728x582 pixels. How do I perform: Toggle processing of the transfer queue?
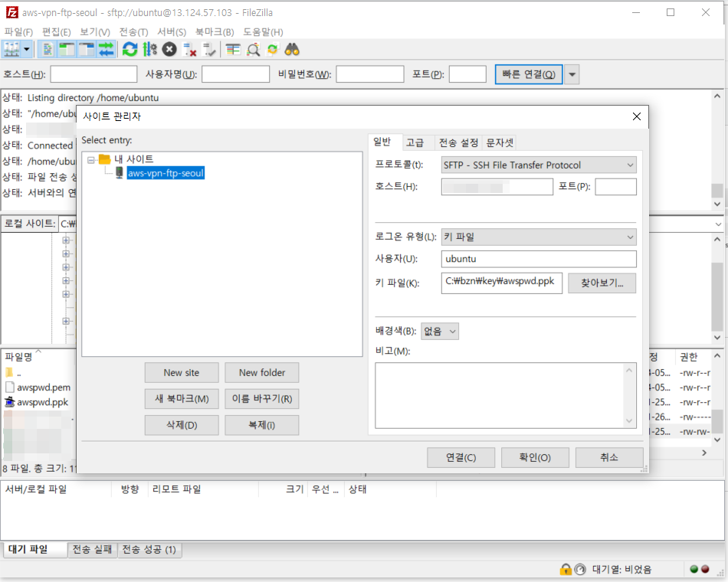point(149,49)
